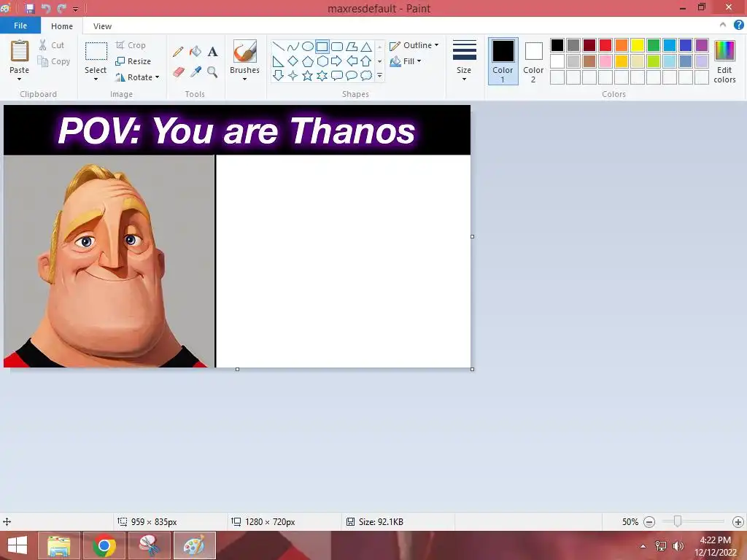747x560 pixels.
Task: Select the Pencil tool
Action: coord(178,52)
